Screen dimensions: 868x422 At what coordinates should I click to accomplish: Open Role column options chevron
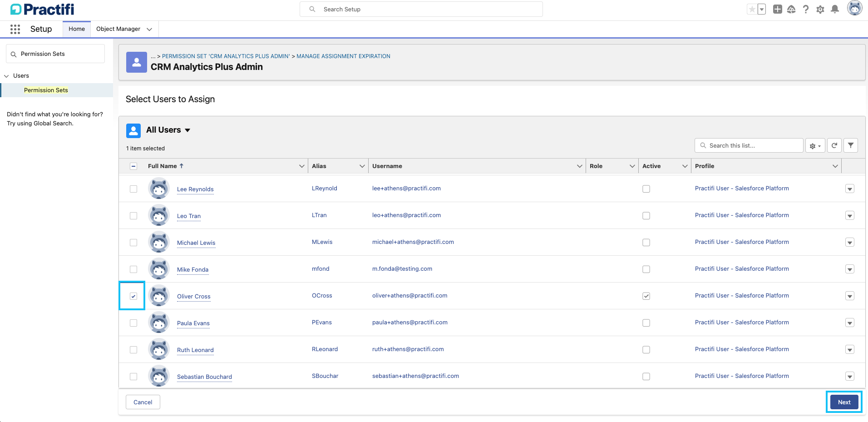(632, 166)
